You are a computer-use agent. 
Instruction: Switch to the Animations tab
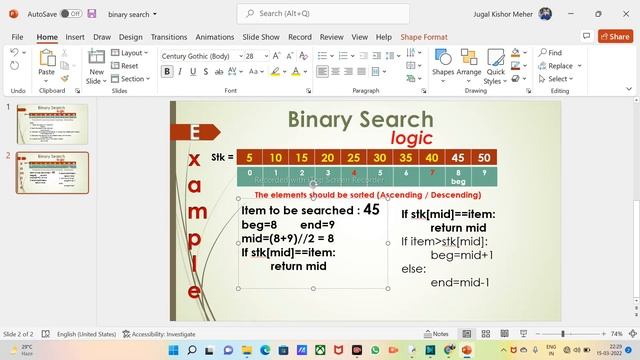click(215, 37)
